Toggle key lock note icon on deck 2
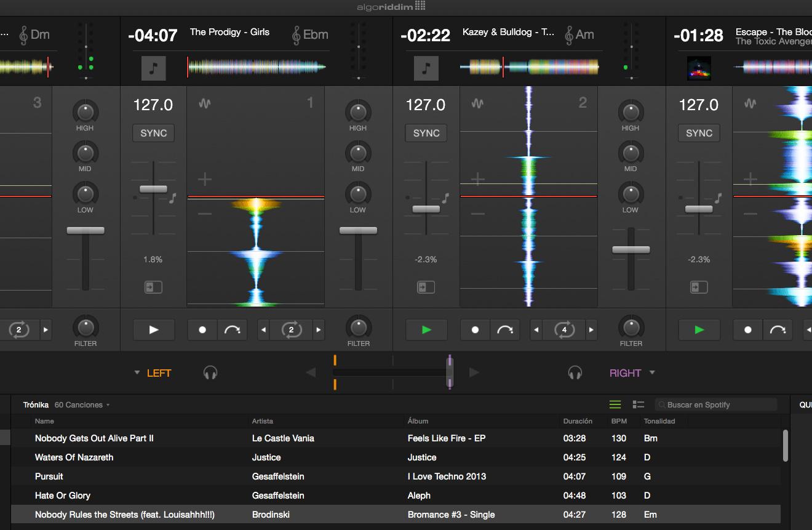 coord(445,198)
